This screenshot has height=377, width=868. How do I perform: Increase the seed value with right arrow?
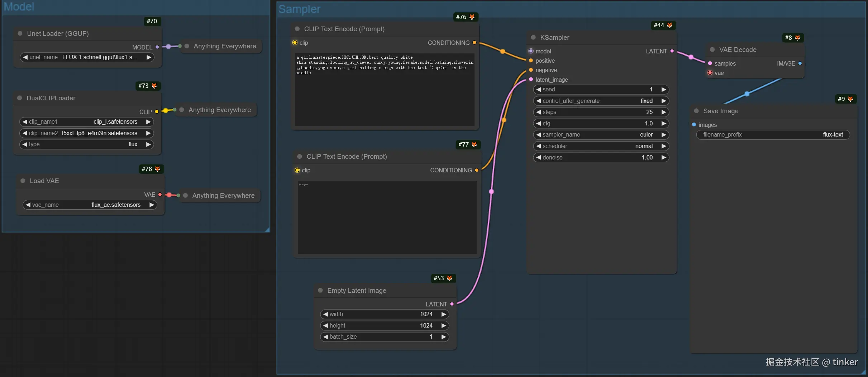664,90
